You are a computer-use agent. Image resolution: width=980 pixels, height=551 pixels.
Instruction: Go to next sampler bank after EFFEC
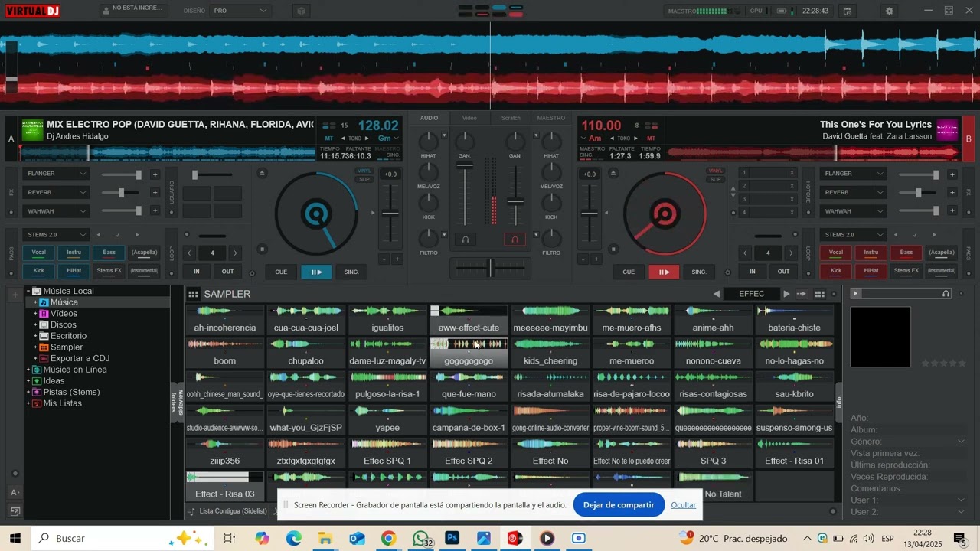pos(786,294)
